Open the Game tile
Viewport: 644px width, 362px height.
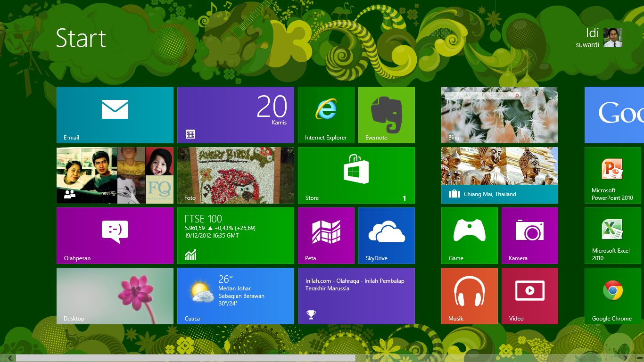[x=470, y=236]
